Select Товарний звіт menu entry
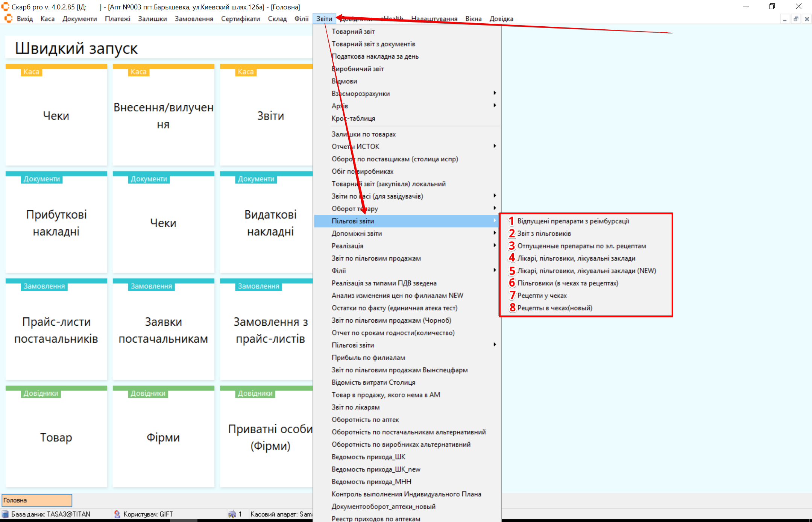This screenshot has width=812, height=522. pos(353,32)
